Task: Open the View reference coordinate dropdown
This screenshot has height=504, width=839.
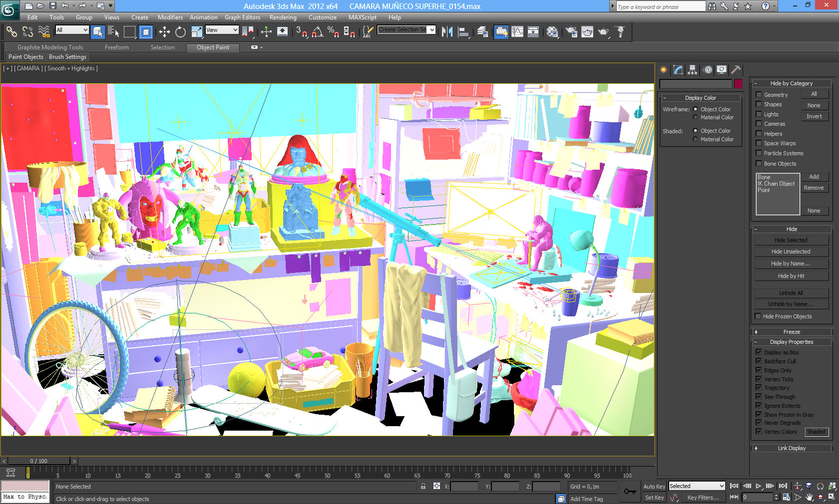Action: click(222, 30)
